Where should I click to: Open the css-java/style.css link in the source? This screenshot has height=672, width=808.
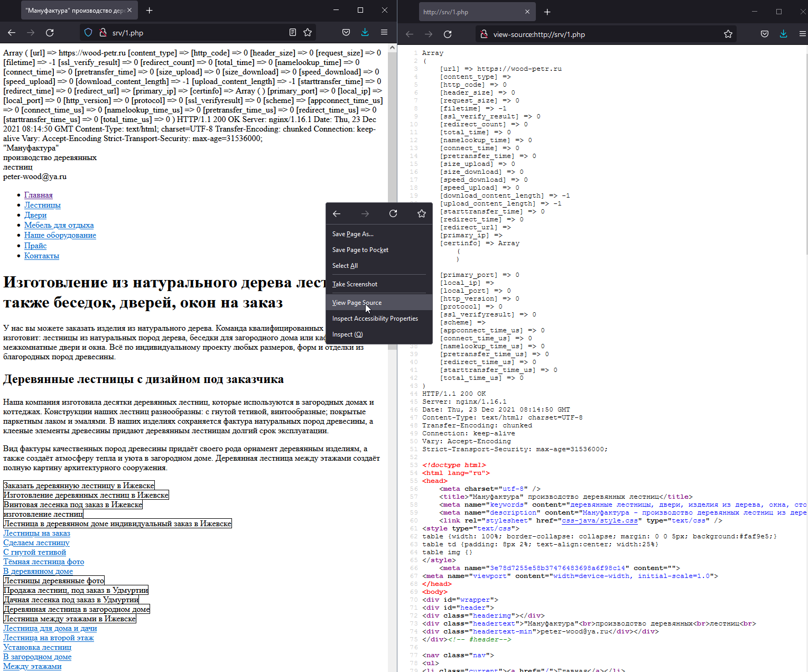tap(600, 520)
